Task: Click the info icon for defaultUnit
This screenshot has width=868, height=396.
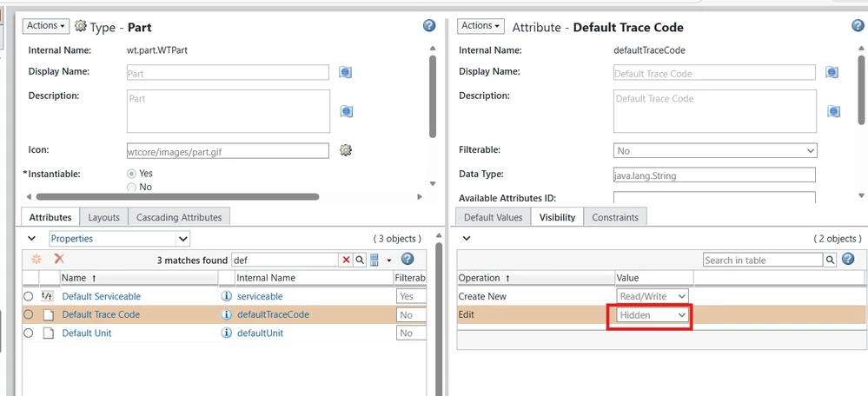Action: (x=226, y=333)
